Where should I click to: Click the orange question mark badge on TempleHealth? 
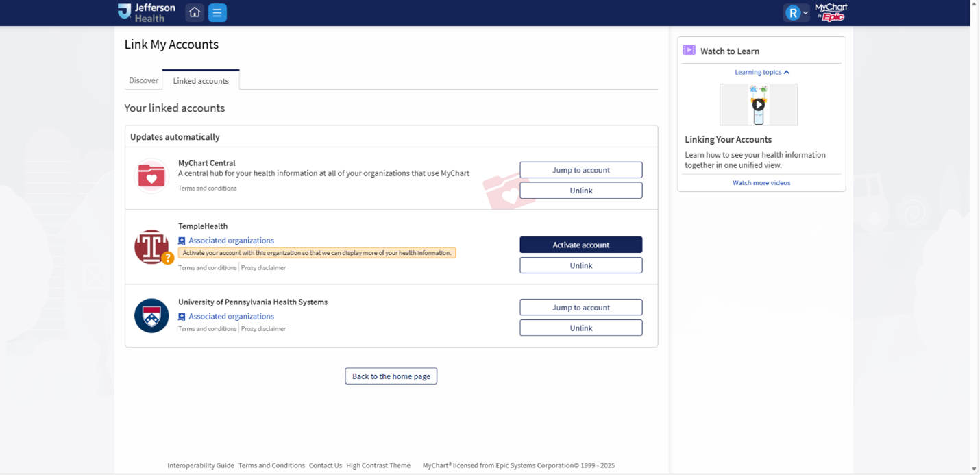pos(167,258)
